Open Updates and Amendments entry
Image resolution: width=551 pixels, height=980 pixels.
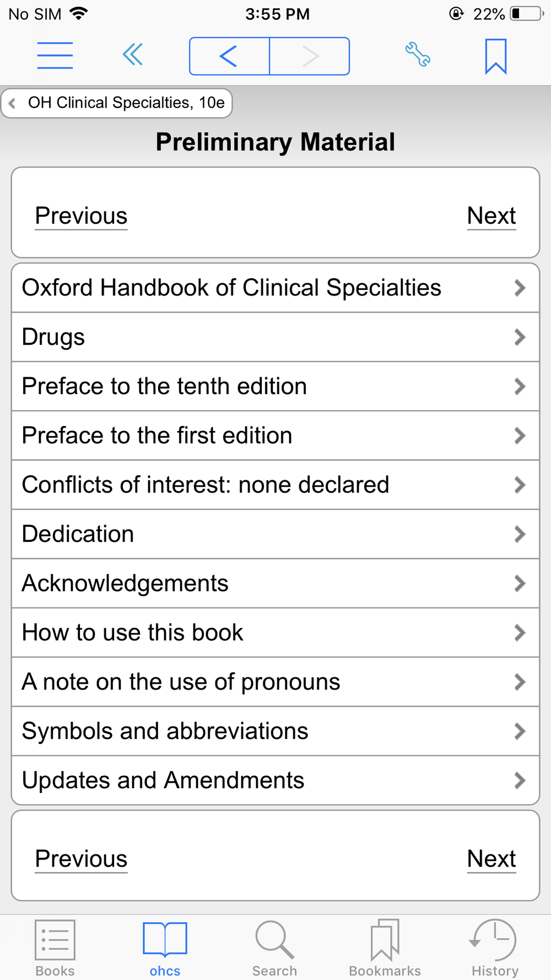[x=275, y=780]
